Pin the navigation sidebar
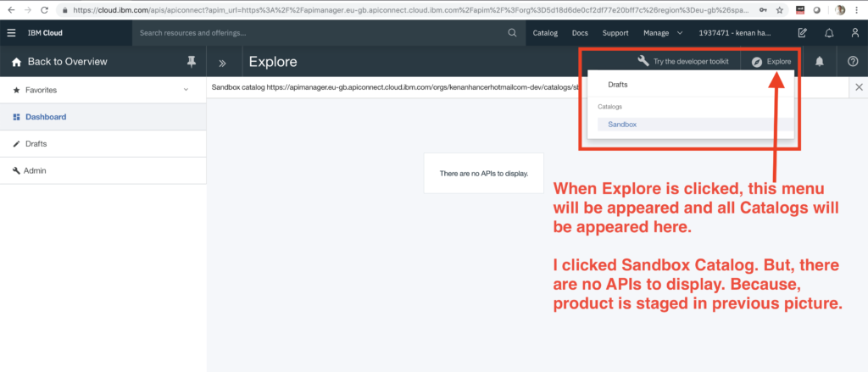Image resolution: width=868 pixels, height=372 pixels. (x=192, y=62)
